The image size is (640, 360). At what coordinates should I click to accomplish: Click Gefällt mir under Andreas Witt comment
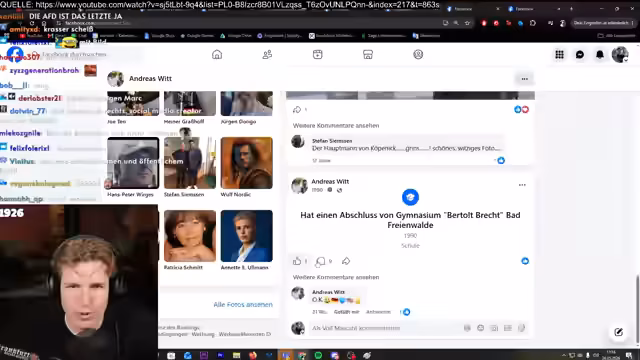click(x=347, y=312)
